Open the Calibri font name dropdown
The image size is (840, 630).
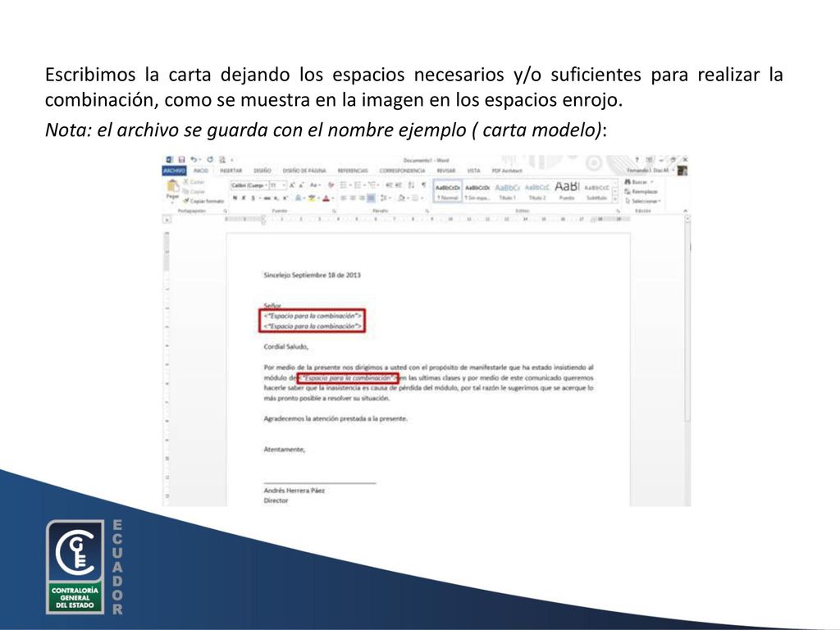[x=267, y=185]
